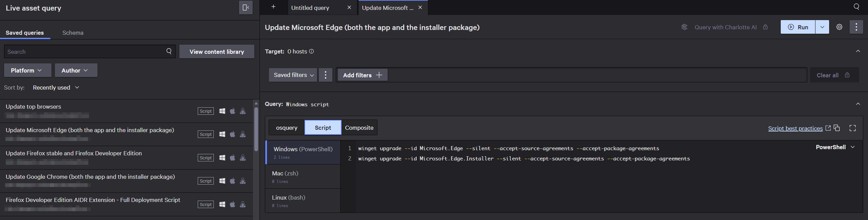Click line 1 of the winget script editor
Screen dimensions: 868x220
[508, 148]
